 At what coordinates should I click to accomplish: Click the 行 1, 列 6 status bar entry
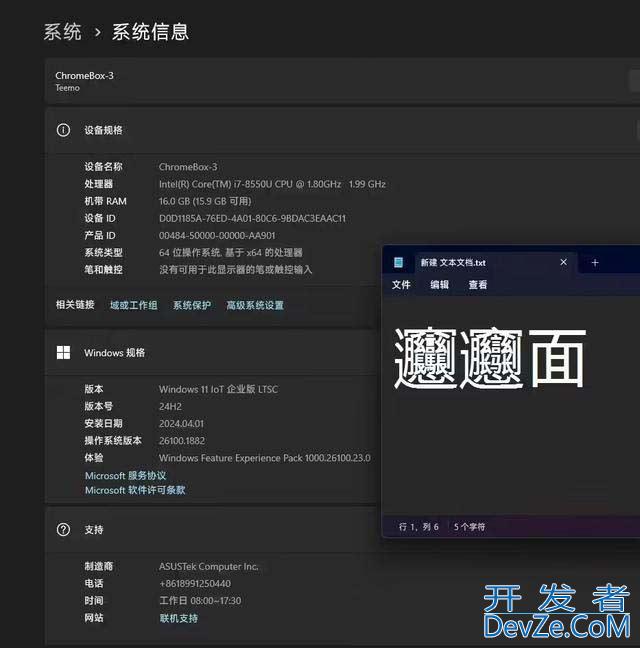(x=419, y=526)
